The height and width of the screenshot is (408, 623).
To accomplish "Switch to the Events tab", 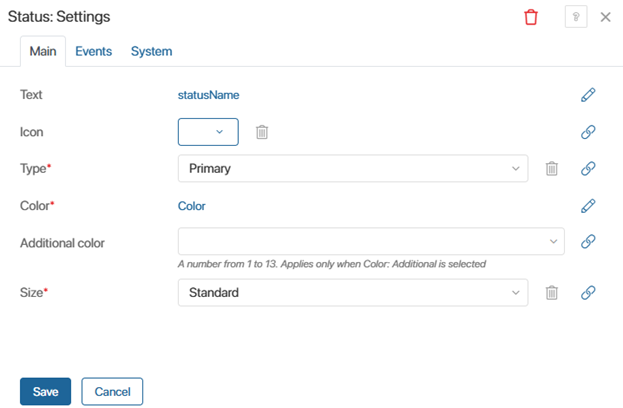I will pyautogui.click(x=94, y=51).
